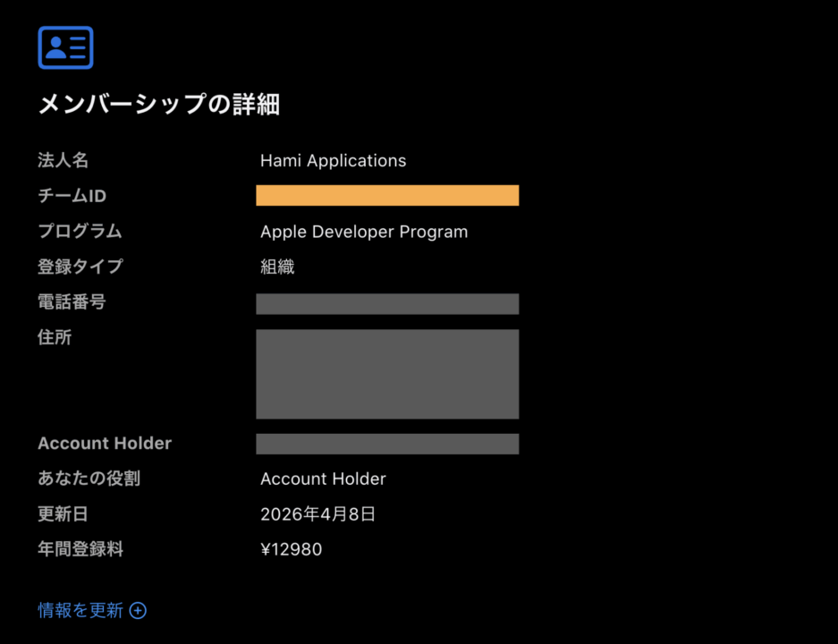Click the 更新日 label
This screenshot has height=644, width=838.
tap(63, 513)
